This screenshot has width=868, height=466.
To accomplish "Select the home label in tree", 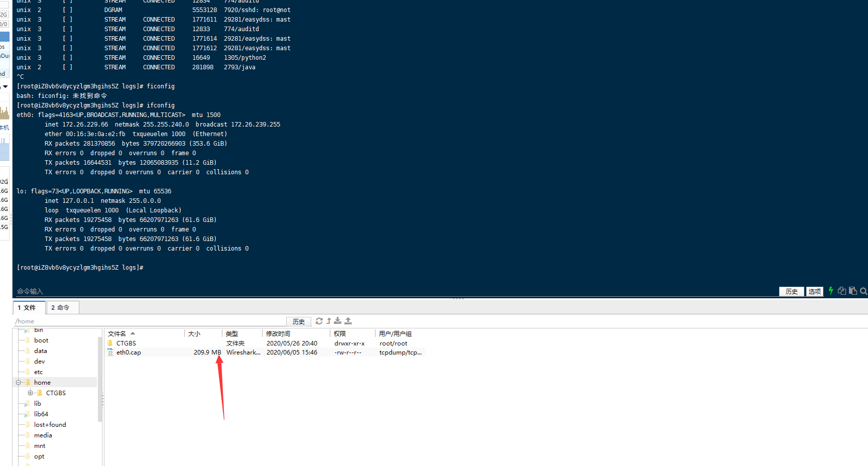I will (x=42, y=383).
